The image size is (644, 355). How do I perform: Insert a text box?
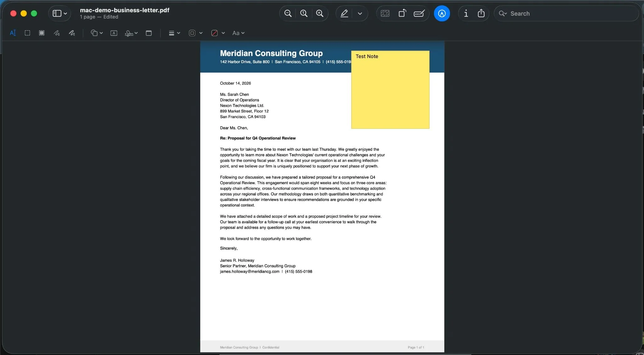(x=114, y=33)
